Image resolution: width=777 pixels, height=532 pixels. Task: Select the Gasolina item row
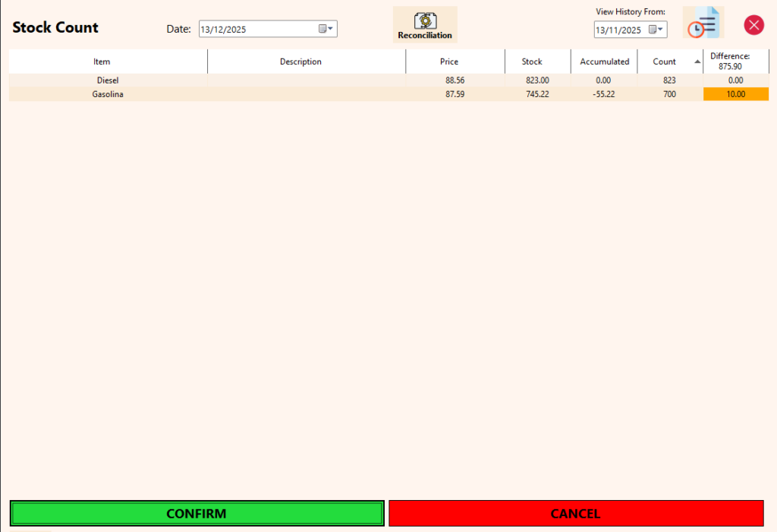(x=108, y=94)
